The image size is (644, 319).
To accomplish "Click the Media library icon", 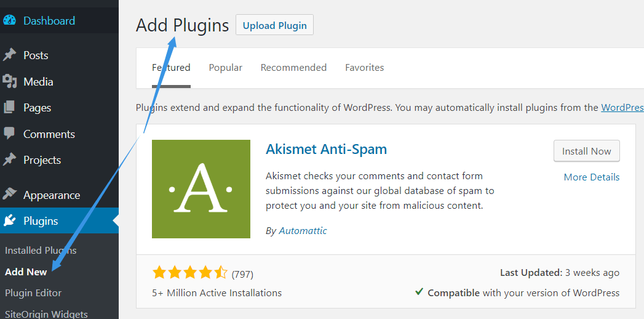I will [x=9, y=81].
